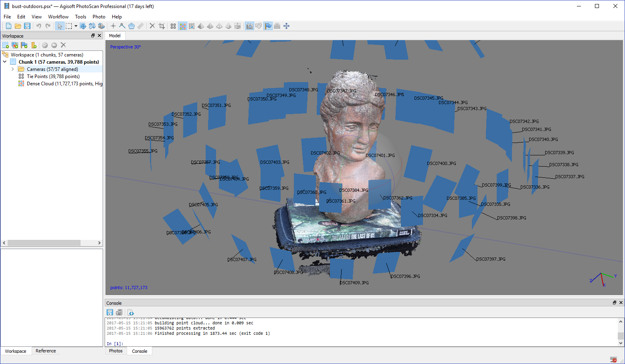This screenshot has width=625, height=364.
Task: Switch to the Reference tab
Action: click(x=46, y=351)
